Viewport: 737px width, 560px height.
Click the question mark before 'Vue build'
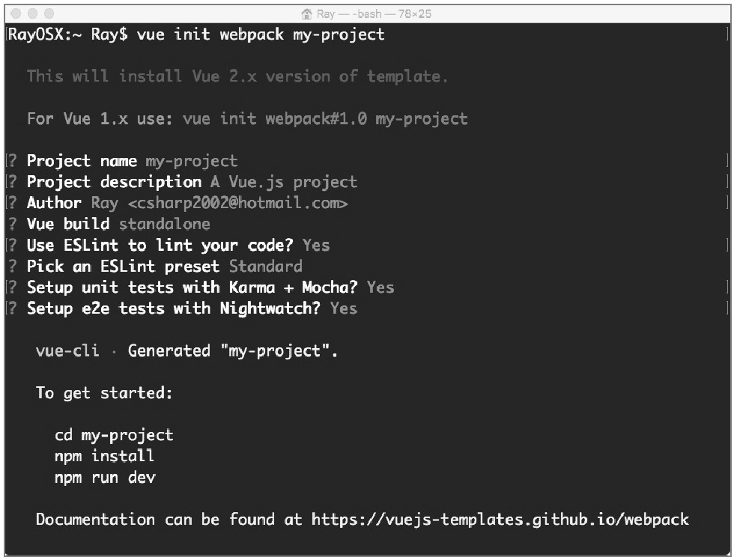13,224
